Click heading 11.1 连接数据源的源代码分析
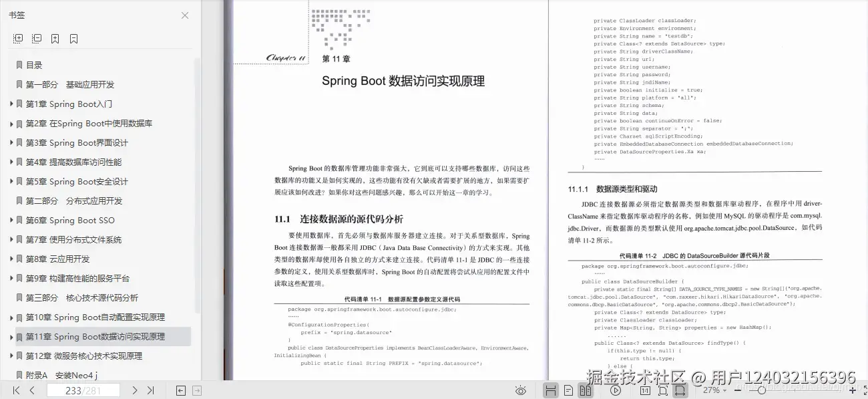Screen dimensions: 868x399 pyautogui.click(x=339, y=219)
